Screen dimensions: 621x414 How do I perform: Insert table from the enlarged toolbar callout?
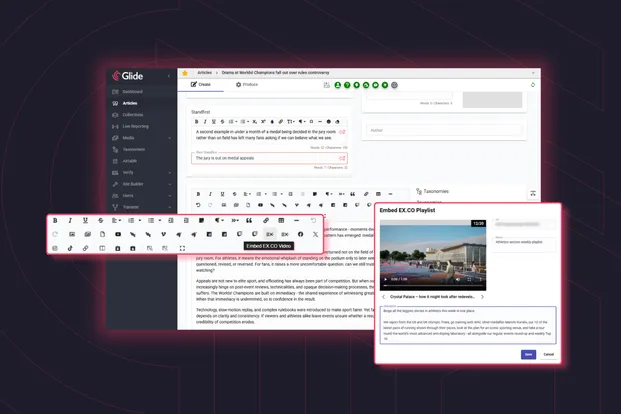[x=281, y=220]
